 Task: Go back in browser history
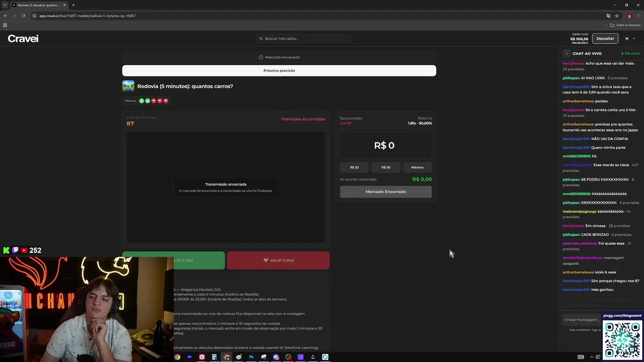click(x=6, y=16)
